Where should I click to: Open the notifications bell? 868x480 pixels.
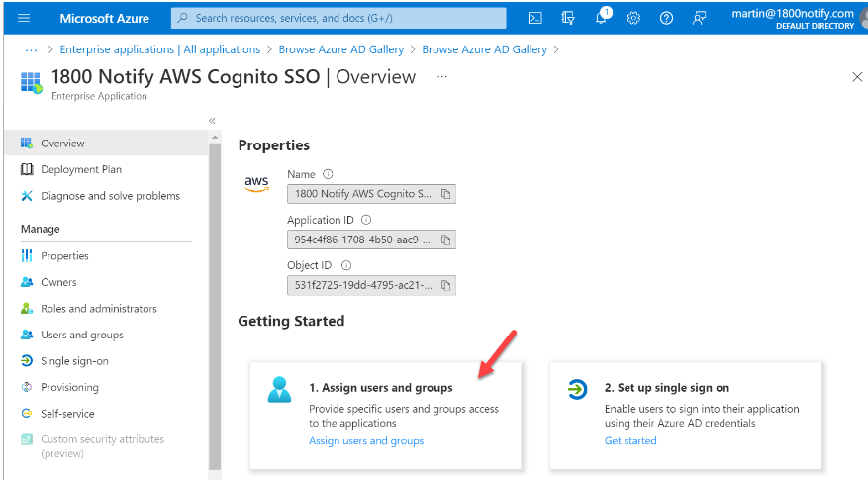pyautogui.click(x=603, y=17)
